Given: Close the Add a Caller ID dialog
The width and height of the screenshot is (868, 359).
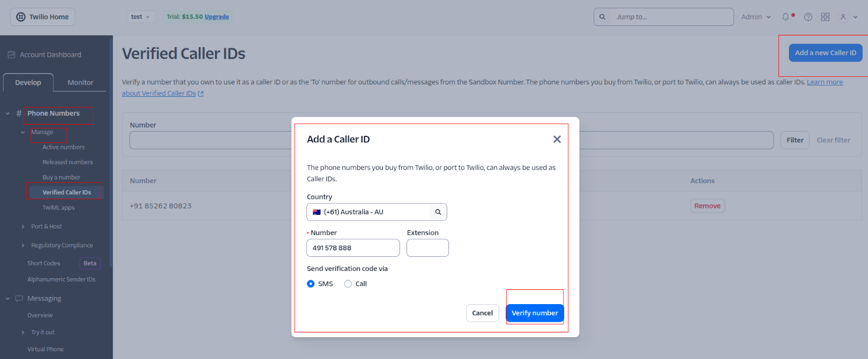Looking at the screenshot, I should click(556, 139).
